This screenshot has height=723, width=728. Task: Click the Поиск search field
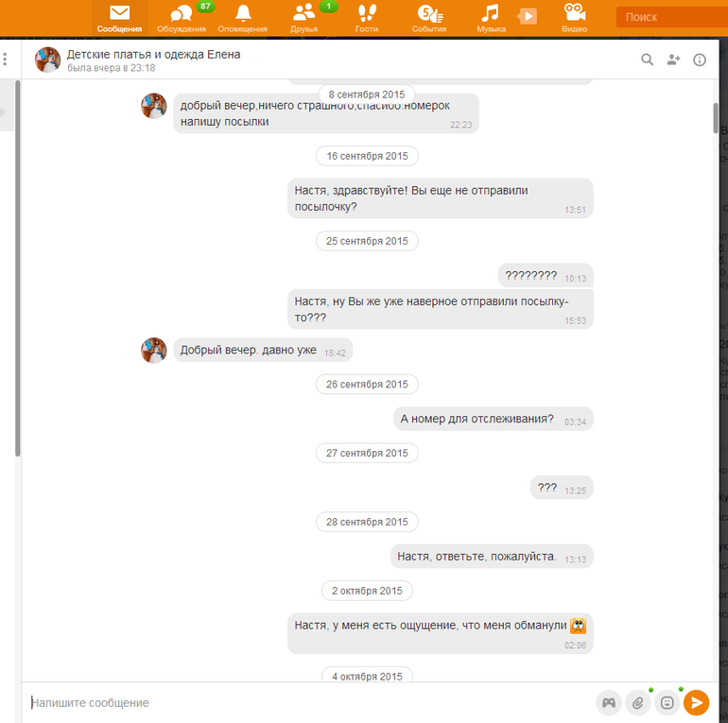(x=672, y=17)
